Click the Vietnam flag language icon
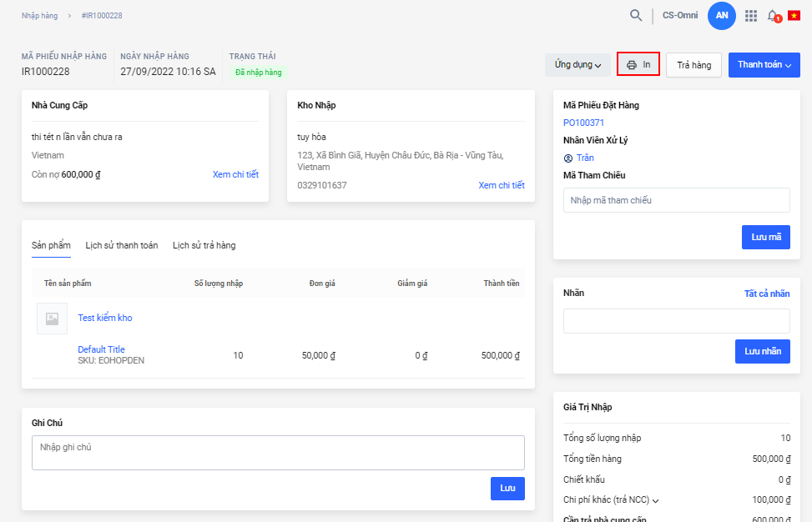The width and height of the screenshot is (812, 522). [x=794, y=16]
